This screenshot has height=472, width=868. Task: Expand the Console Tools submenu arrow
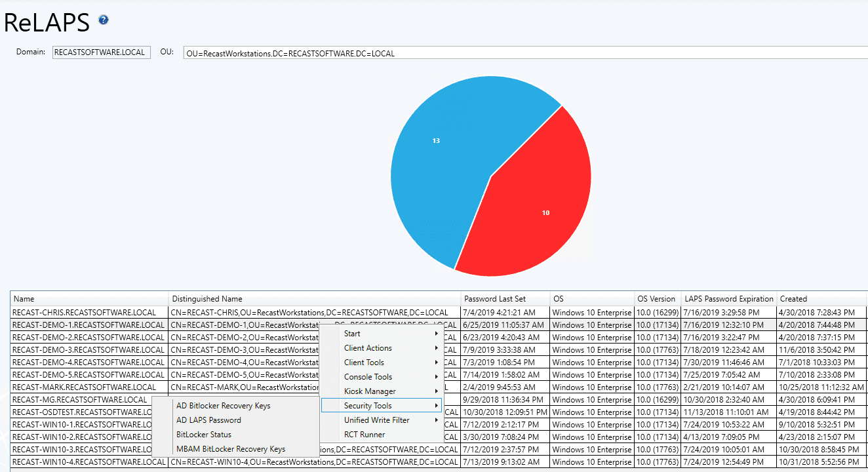437,377
